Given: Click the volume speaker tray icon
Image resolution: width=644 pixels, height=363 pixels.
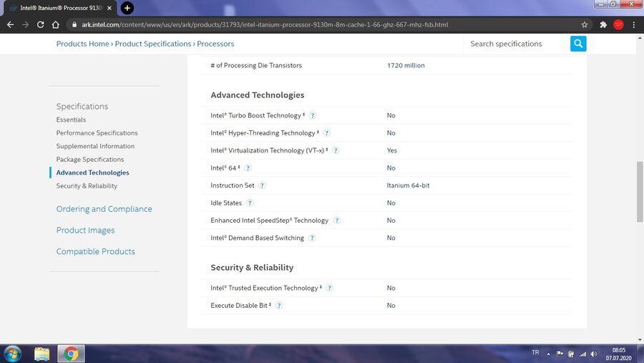Looking at the screenshot, I should [x=593, y=354].
